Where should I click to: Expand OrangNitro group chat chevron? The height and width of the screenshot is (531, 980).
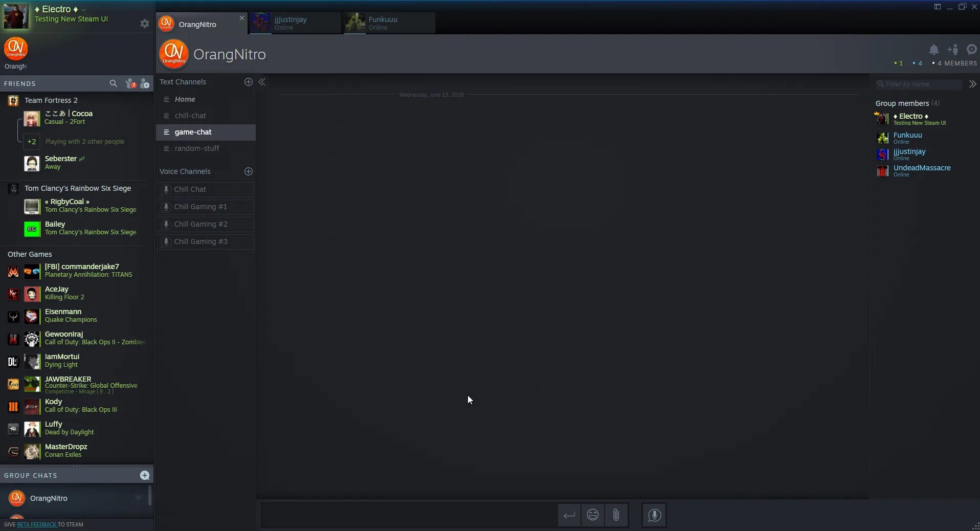point(138,498)
